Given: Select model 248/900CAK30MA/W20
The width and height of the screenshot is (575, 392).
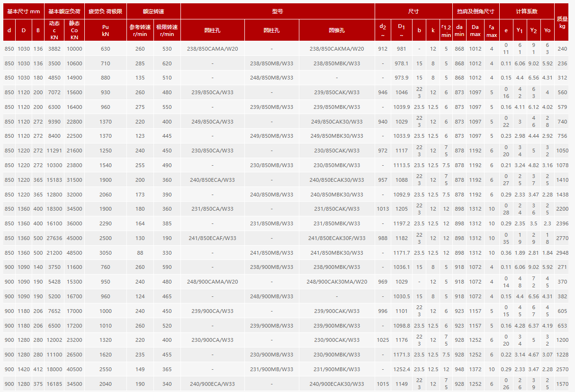Looking at the screenshot, I should click(336, 282).
